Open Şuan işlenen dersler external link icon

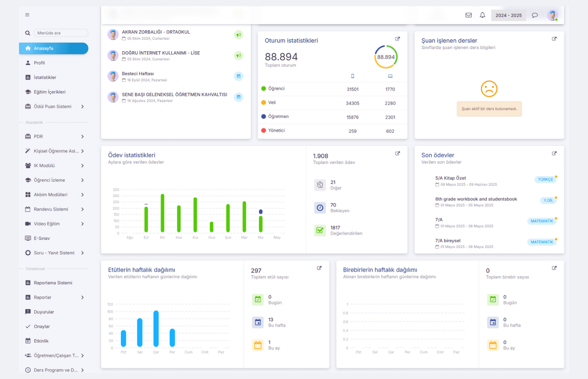coord(554,39)
